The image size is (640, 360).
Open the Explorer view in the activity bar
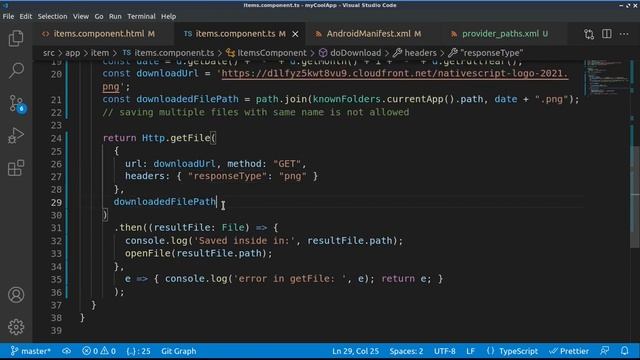(x=16, y=38)
